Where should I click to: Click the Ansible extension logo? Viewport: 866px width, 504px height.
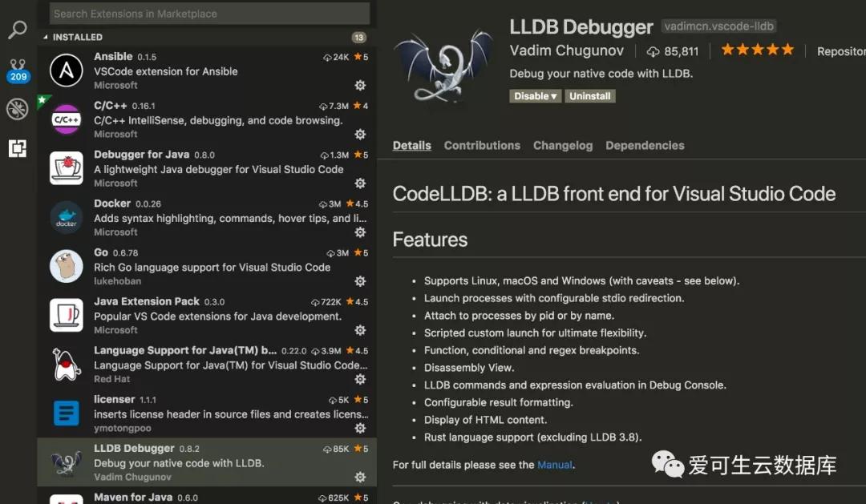[x=67, y=70]
